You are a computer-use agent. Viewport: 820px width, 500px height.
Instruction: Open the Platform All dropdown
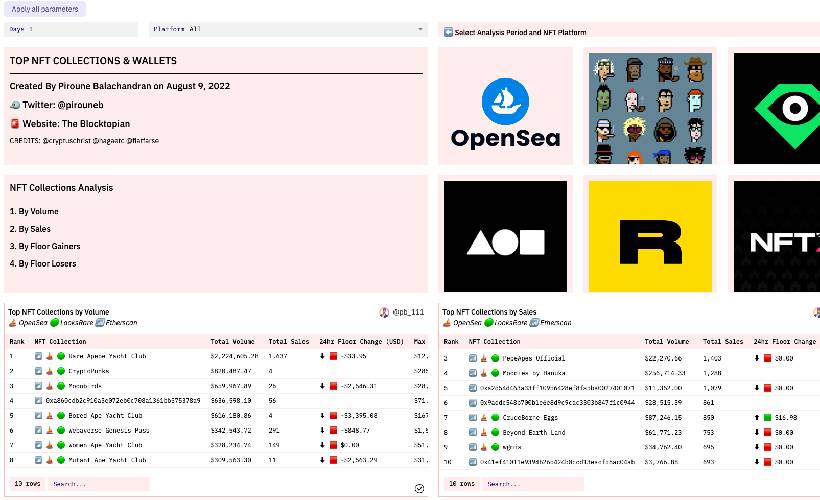point(288,29)
